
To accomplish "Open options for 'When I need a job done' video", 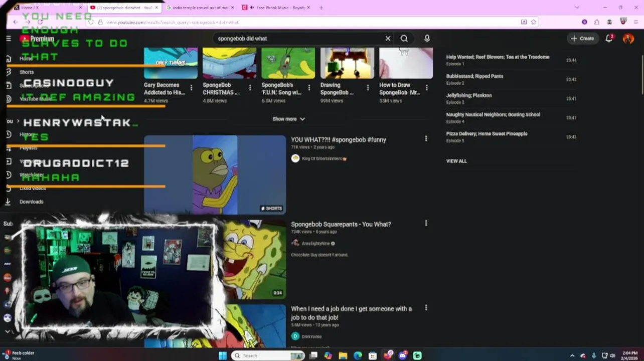I will pyautogui.click(x=426, y=308).
